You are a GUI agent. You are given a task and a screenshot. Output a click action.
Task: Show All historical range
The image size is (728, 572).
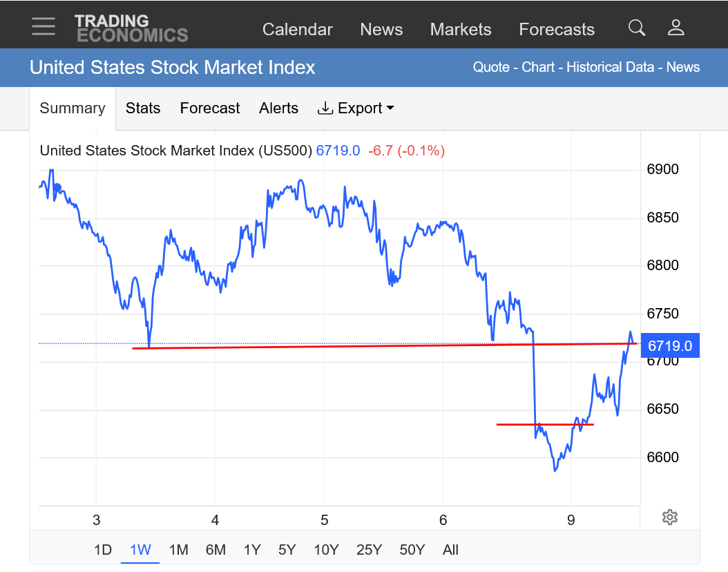pos(450,550)
